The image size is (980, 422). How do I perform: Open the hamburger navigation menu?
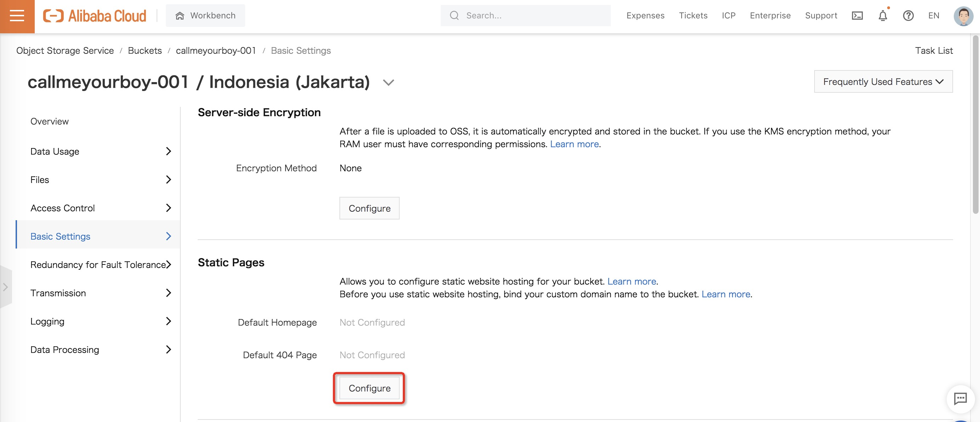pos(17,16)
